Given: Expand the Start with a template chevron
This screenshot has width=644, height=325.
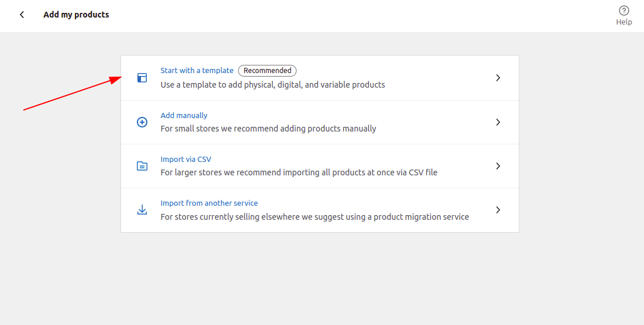Looking at the screenshot, I should 498,78.
